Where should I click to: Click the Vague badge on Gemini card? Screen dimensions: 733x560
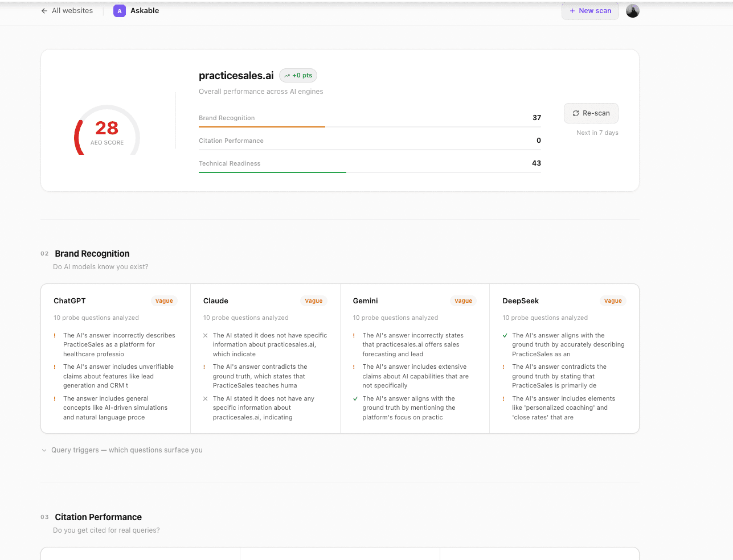(464, 301)
